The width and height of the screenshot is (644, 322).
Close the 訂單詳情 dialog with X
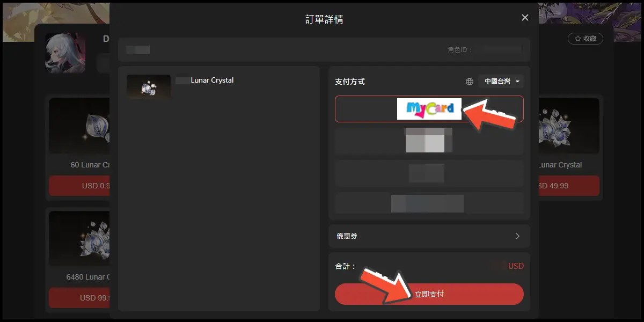tap(525, 18)
